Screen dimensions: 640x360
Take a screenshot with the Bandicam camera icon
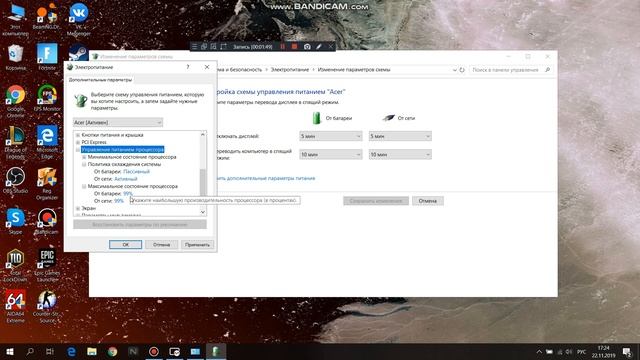(307, 47)
